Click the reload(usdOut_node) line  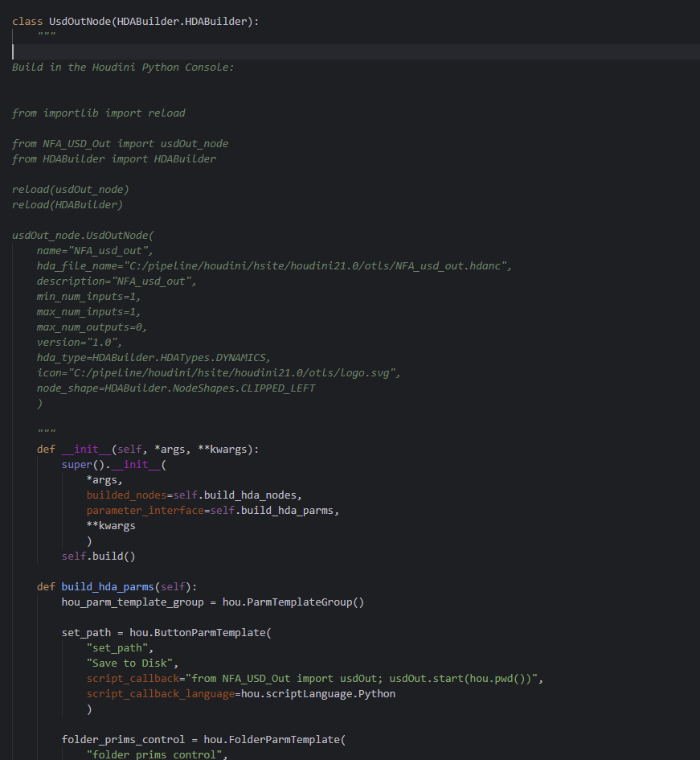70,190
